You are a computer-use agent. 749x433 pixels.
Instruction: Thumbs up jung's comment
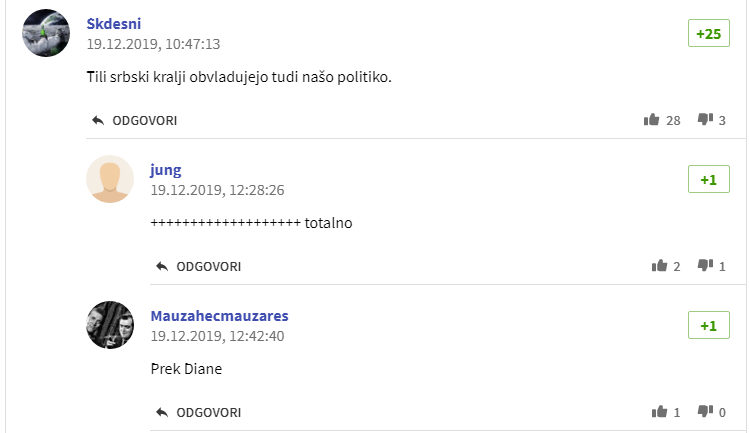[659, 266]
